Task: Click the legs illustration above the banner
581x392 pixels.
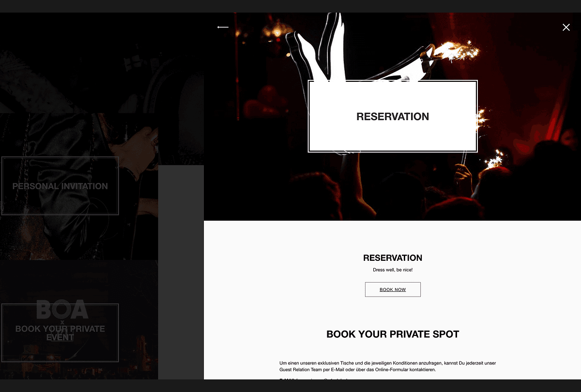Action: (329, 48)
